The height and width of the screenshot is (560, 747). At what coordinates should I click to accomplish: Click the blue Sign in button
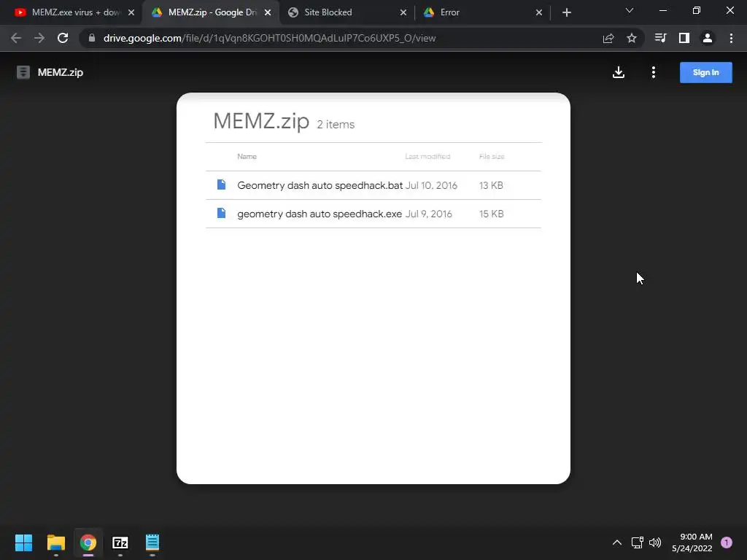tap(705, 72)
